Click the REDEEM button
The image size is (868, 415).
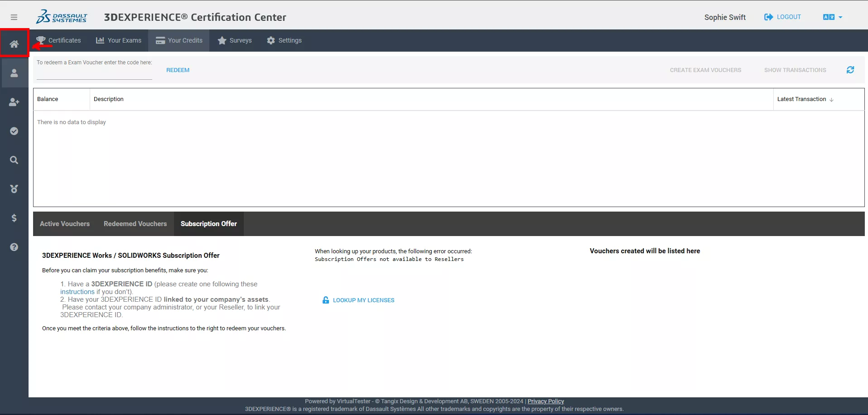point(178,70)
